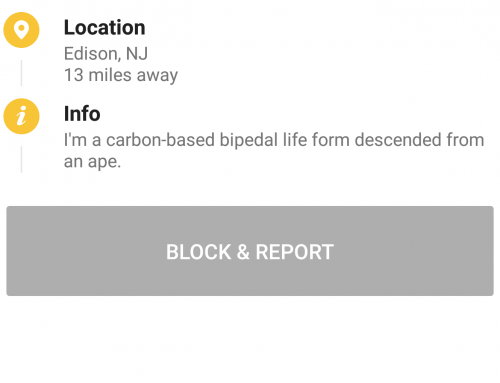Click the connector line below location icon

[x=21, y=73]
